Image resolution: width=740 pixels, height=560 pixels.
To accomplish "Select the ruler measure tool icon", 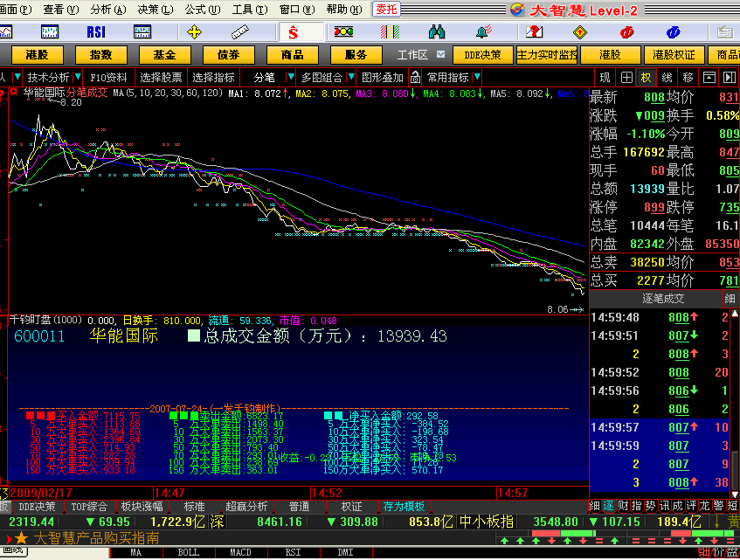I will coord(240,32).
